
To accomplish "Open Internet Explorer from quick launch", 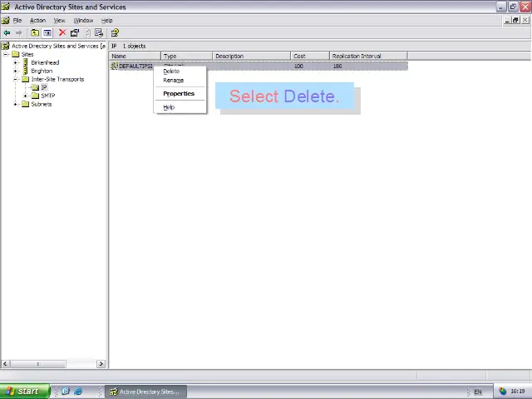I will pyautogui.click(x=77, y=391).
